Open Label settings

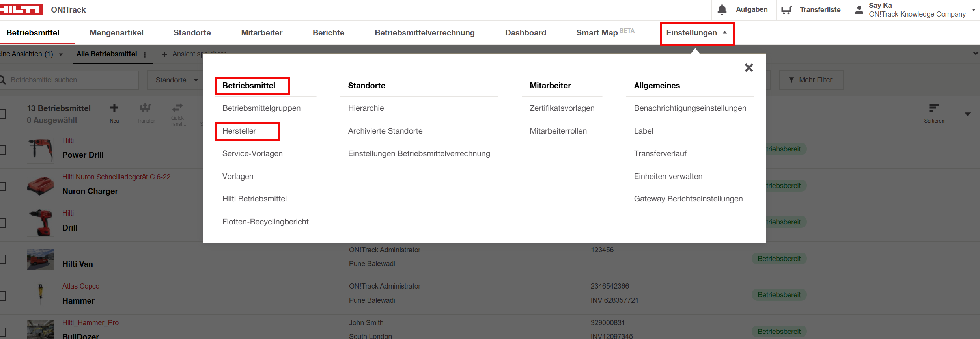[644, 131]
